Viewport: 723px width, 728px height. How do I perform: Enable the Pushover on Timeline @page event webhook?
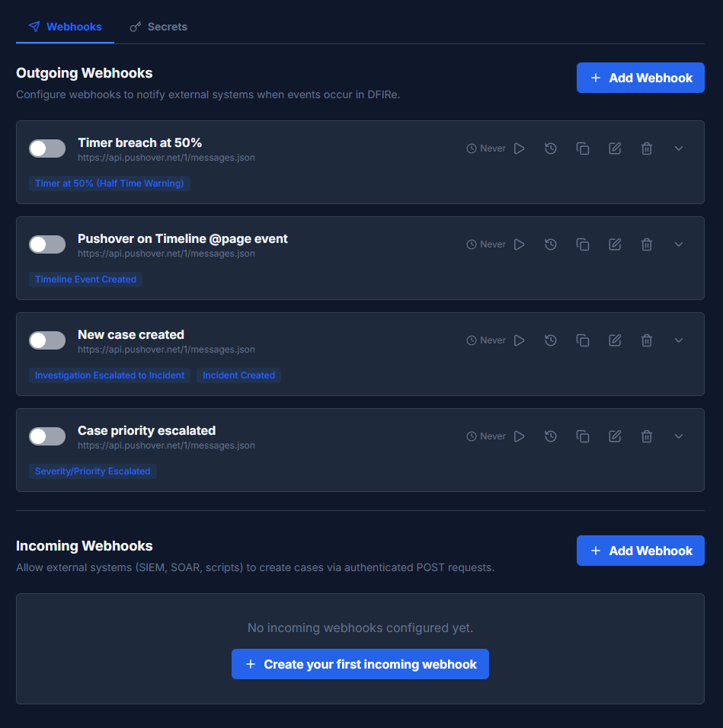coord(46,244)
